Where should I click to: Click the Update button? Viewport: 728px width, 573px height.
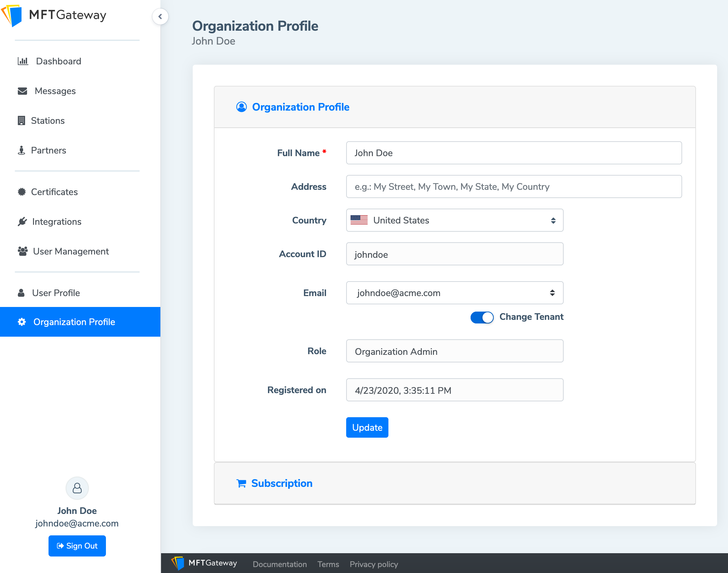pos(367,427)
